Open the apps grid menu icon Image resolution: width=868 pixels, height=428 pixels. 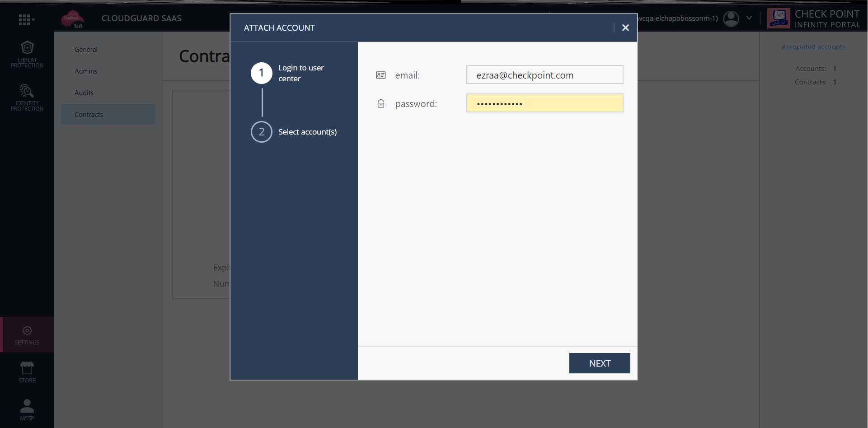[26, 19]
